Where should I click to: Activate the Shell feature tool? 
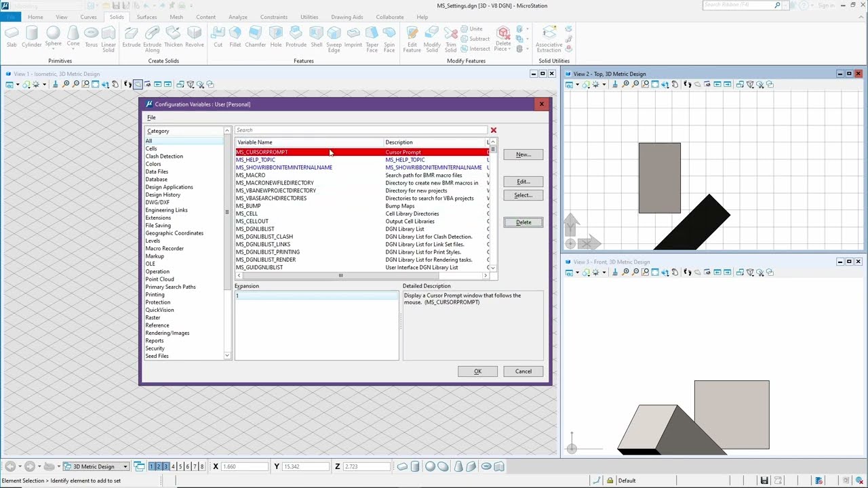(317, 37)
